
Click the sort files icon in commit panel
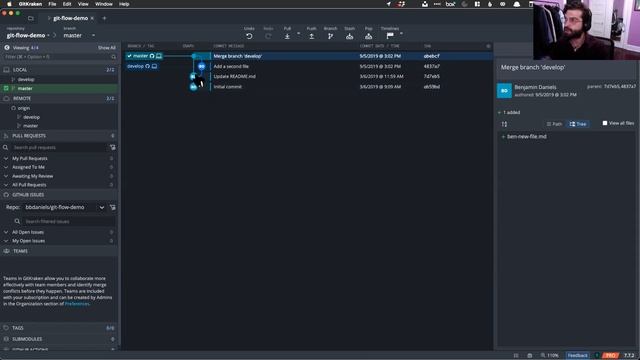click(504, 124)
